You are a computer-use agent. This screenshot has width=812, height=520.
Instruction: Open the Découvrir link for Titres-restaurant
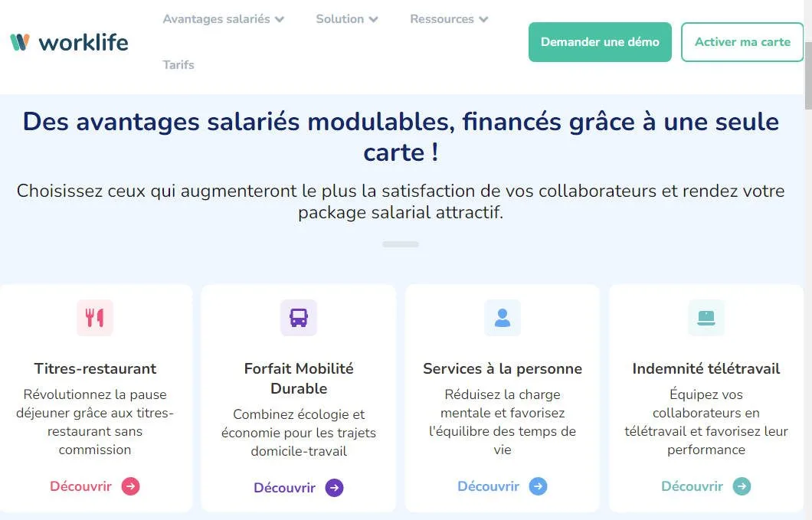coord(81,486)
